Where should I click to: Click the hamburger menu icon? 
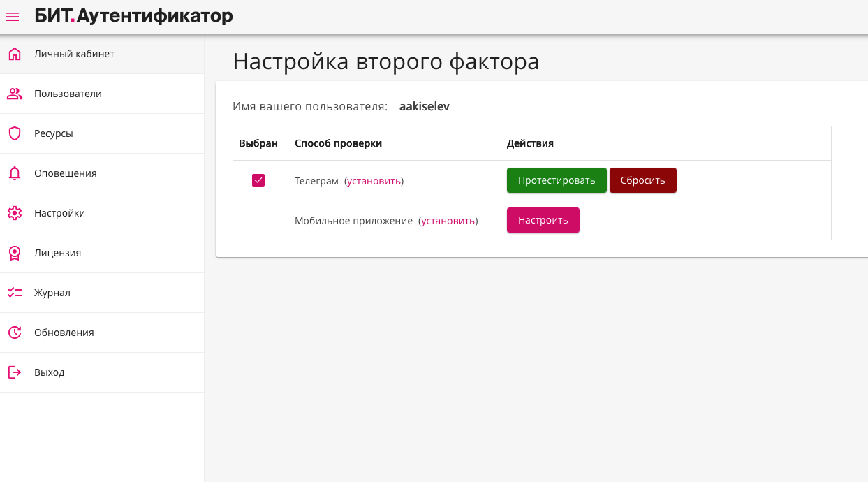pos(13,17)
